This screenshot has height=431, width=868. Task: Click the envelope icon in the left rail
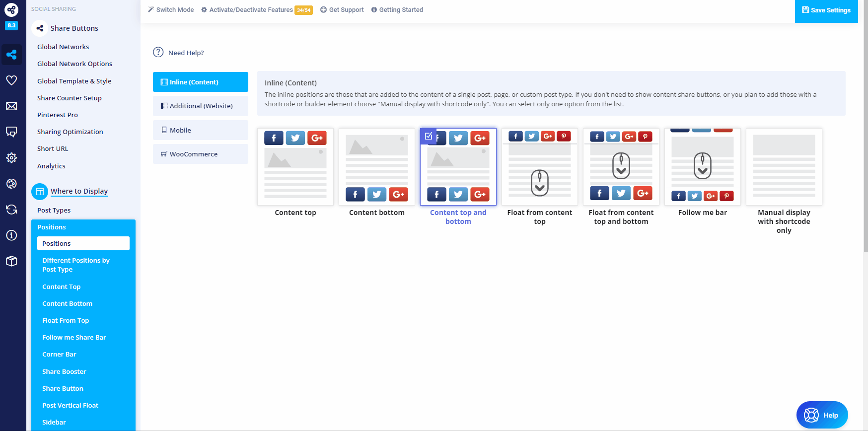[11, 106]
